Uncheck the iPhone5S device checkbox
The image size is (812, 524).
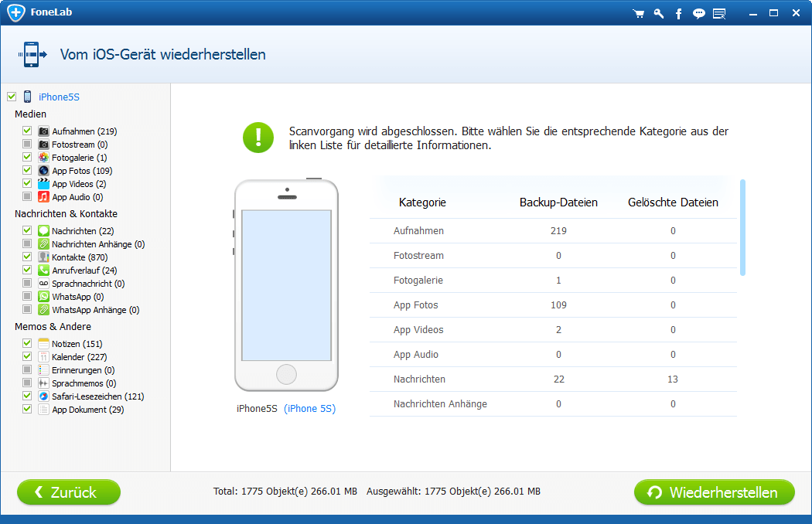12,97
